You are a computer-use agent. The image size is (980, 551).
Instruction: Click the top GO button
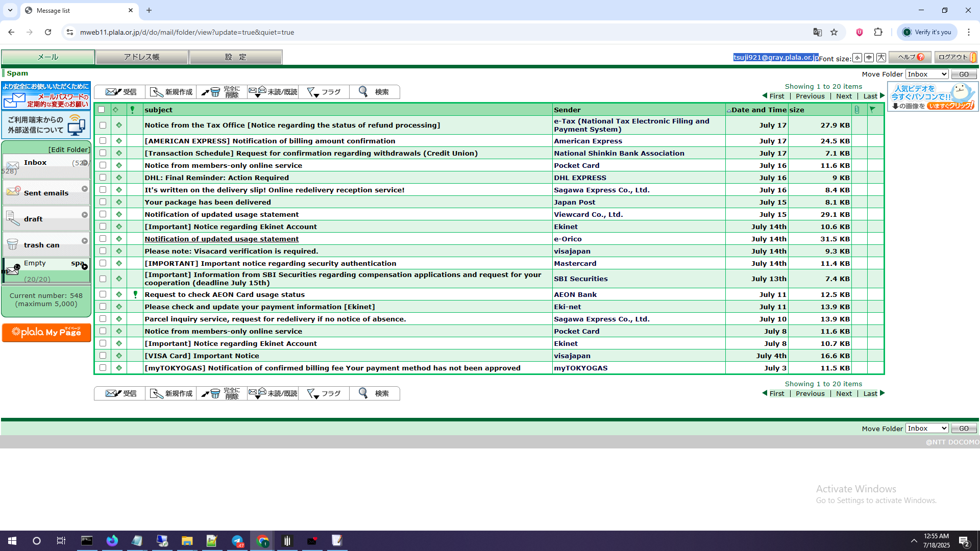(964, 74)
